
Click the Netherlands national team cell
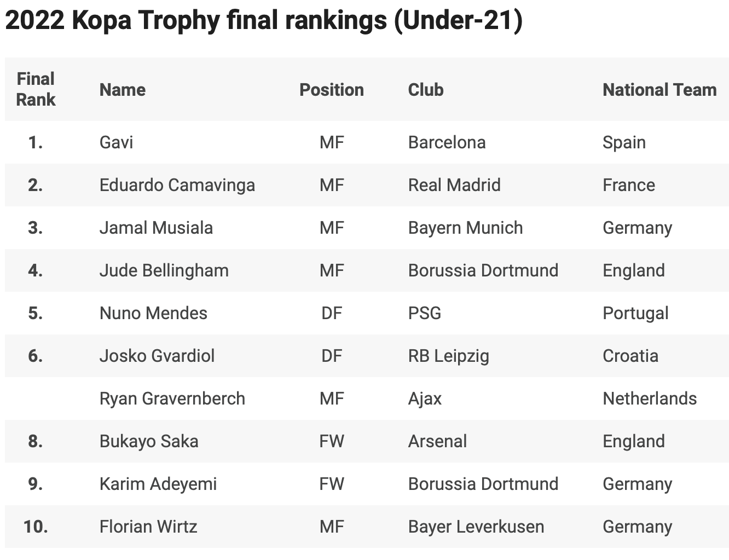pyautogui.click(x=649, y=399)
